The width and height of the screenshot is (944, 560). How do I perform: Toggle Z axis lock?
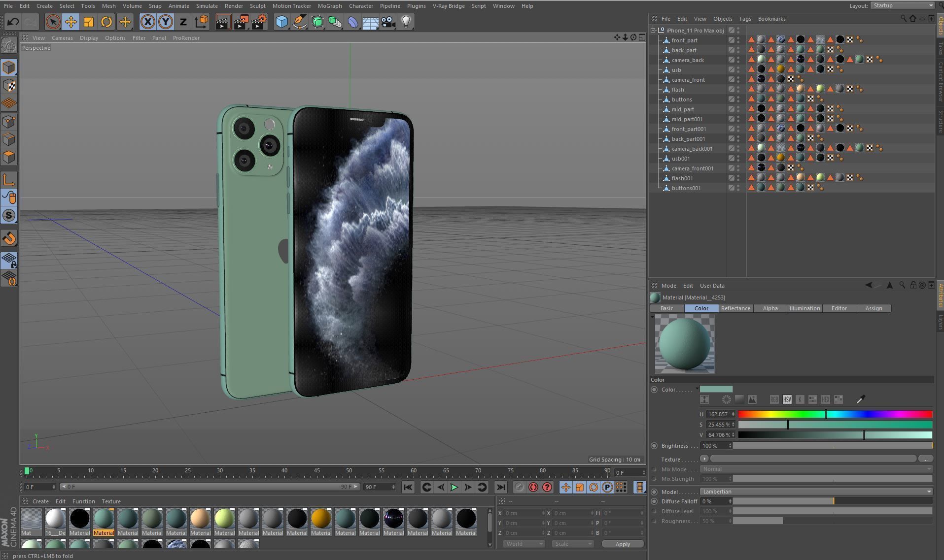click(x=183, y=22)
